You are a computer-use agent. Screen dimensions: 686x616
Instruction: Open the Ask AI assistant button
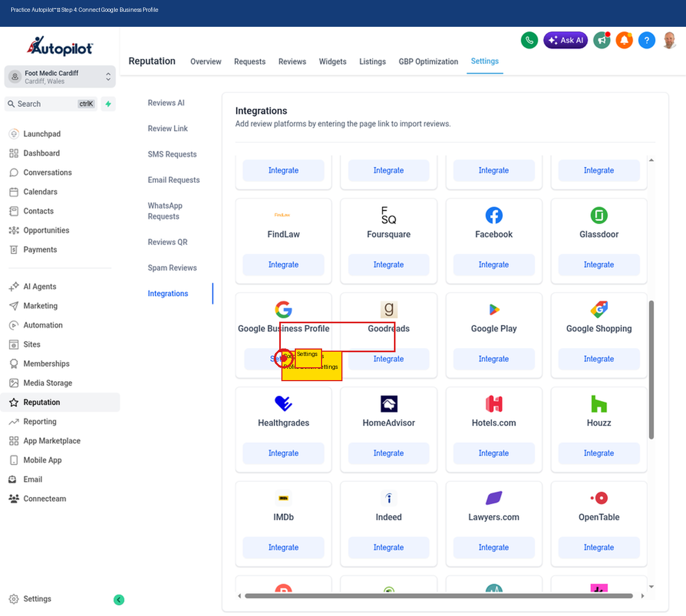point(565,40)
